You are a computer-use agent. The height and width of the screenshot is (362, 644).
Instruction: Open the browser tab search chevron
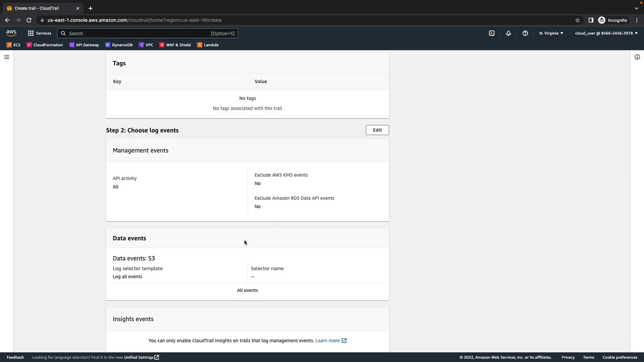click(636, 8)
